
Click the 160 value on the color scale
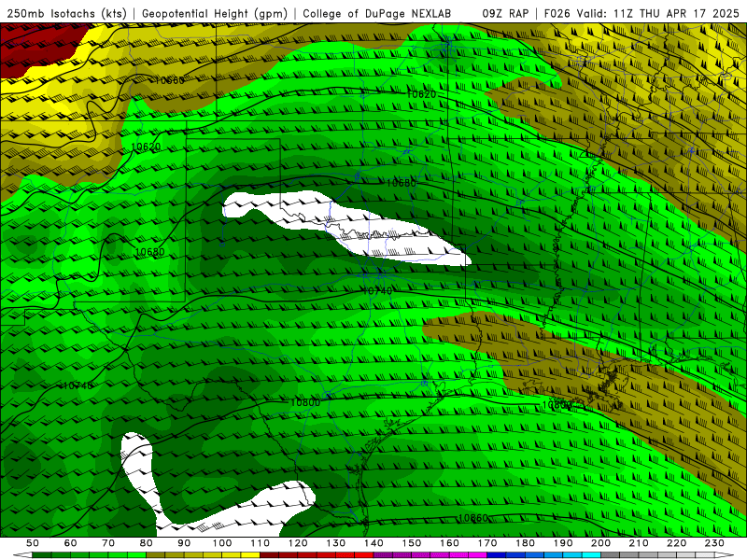coord(449,543)
